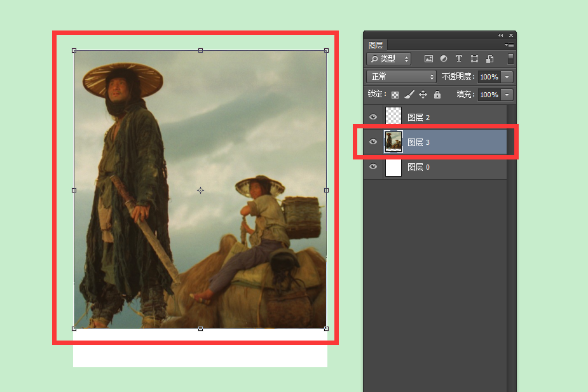588x392 pixels.
Task: Close the layers panel
Action: coord(510,35)
